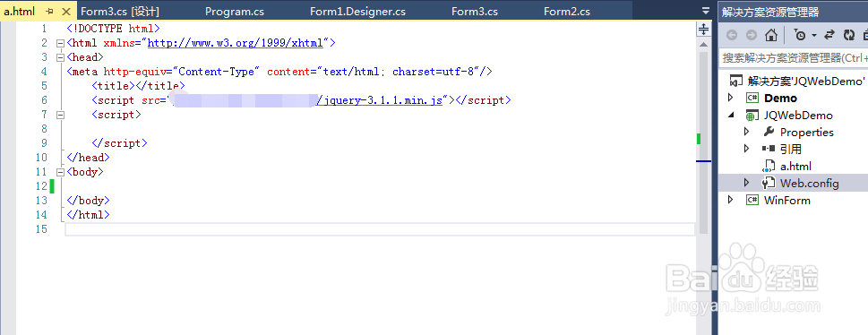Click the closing </script> tag on line 9

click(x=119, y=142)
